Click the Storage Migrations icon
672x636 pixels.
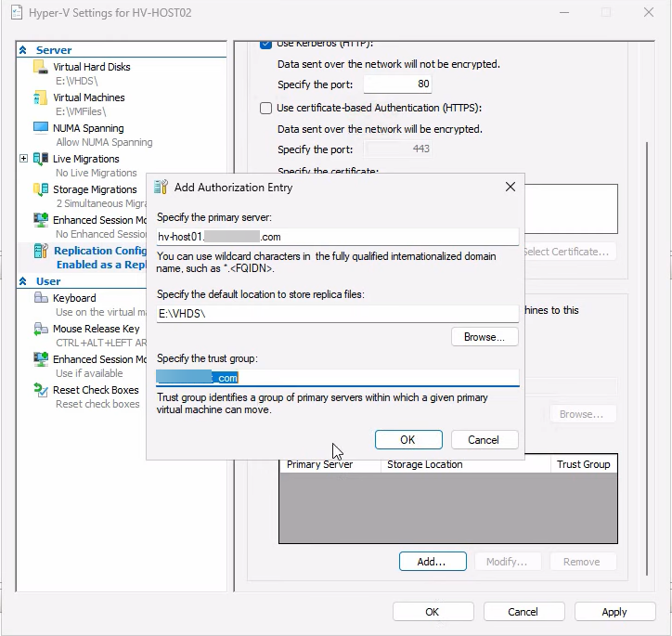point(41,189)
